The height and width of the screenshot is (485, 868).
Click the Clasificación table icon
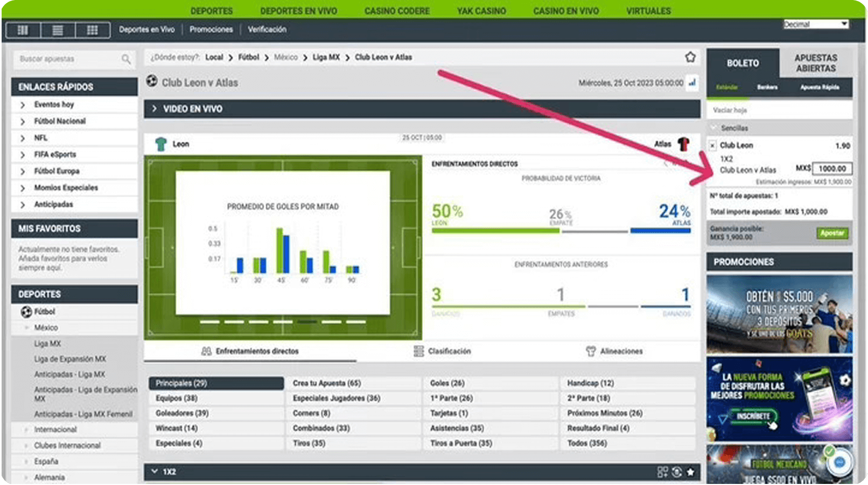click(x=418, y=351)
